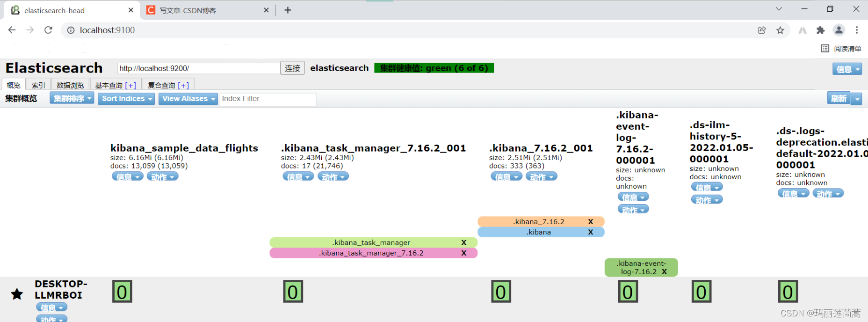Click cluster health green status badge
This screenshot has width=868, height=322.
coord(434,68)
